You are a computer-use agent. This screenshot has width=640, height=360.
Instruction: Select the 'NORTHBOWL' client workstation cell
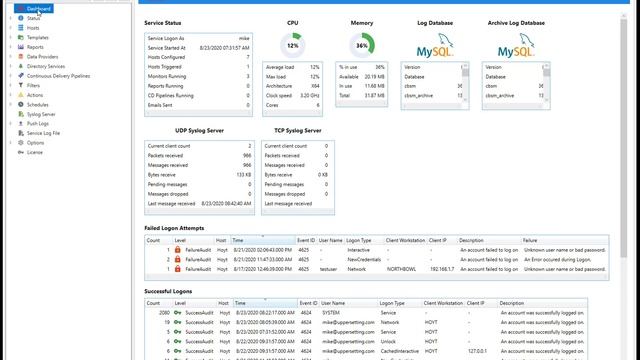point(401,269)
